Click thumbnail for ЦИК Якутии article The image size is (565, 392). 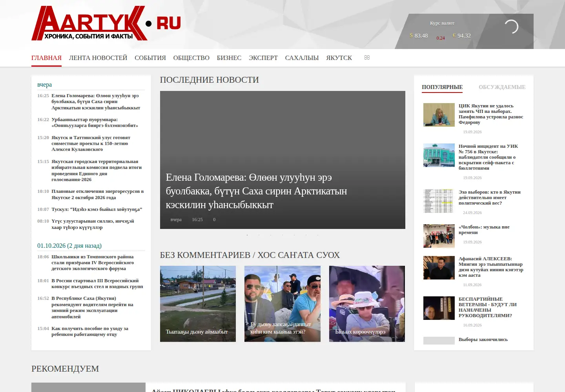(x=439, y=115)
